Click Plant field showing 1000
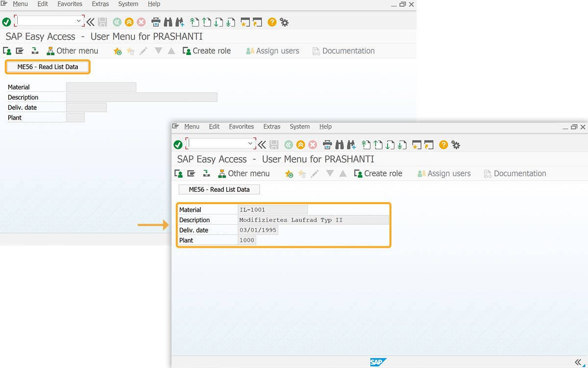 [247, 240]
